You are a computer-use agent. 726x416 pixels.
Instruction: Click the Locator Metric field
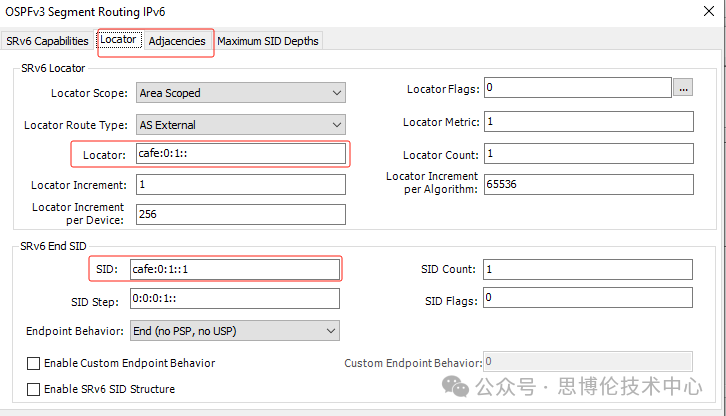[x=588, y=121]
